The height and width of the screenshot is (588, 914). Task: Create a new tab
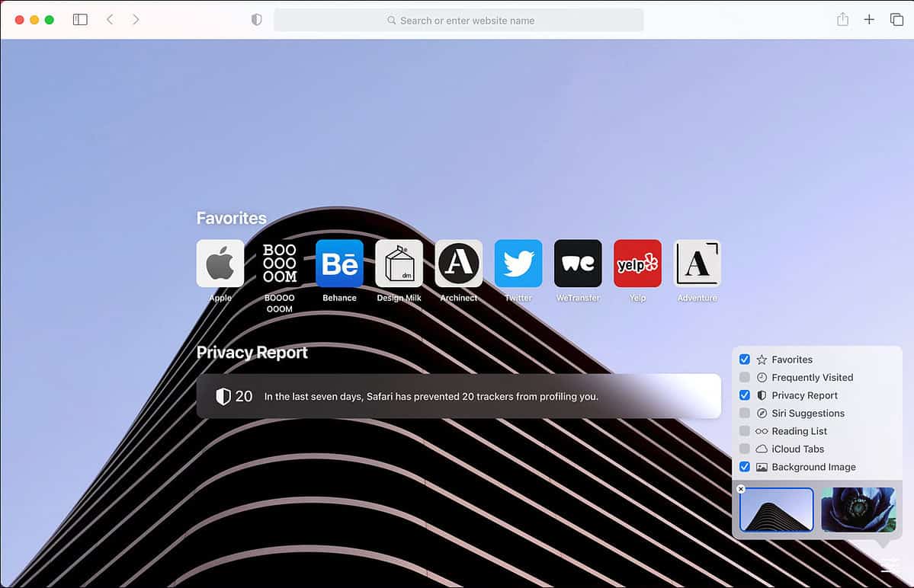tap(869, 19)
